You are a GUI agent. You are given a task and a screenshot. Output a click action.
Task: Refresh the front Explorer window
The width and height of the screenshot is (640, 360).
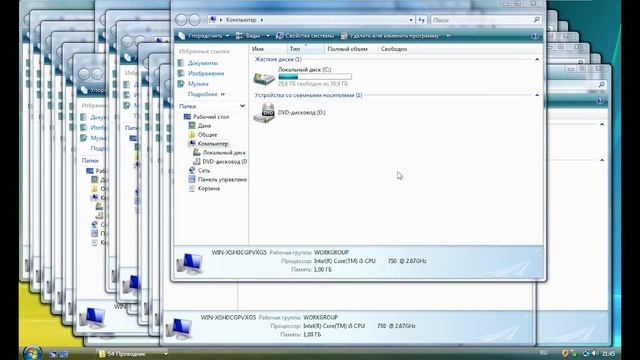422,20
